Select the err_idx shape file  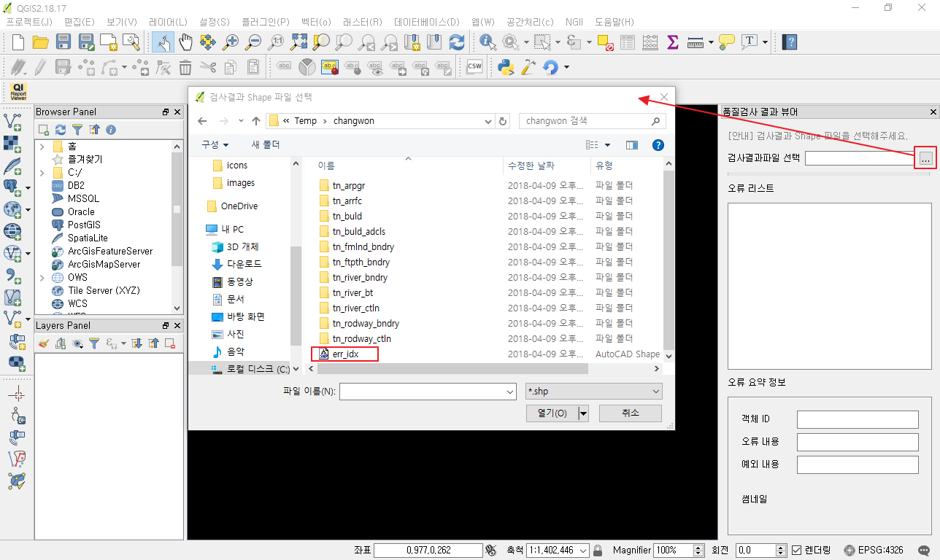[x=345, y=354]
